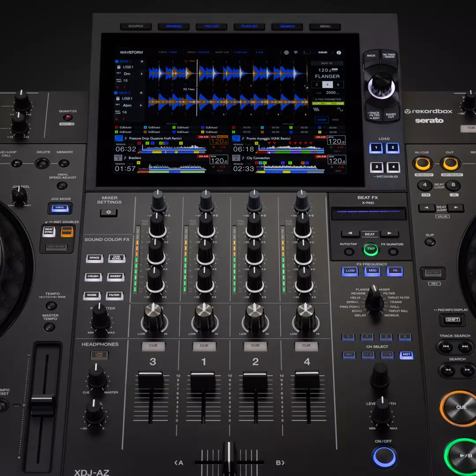Hit Track Search previous track button
Image resolution: width=476 pixels, height=476 pixels.
(446, 346)
